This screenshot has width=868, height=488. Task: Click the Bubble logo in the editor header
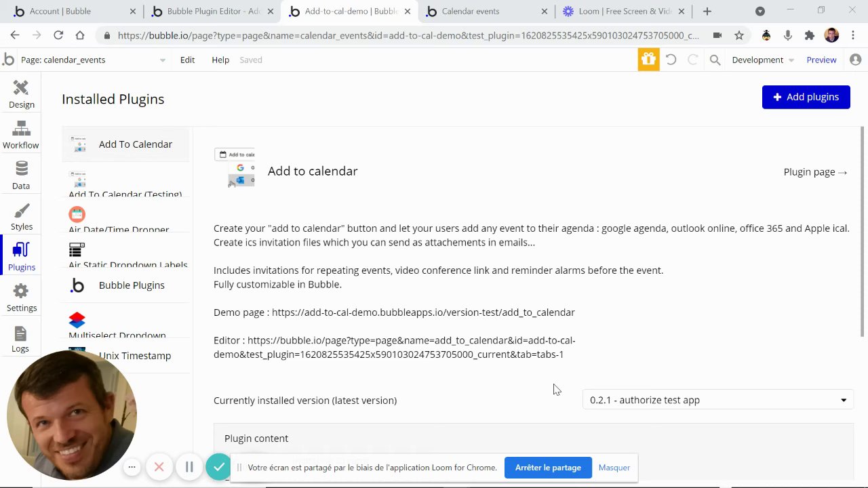[x=8, y=60]
